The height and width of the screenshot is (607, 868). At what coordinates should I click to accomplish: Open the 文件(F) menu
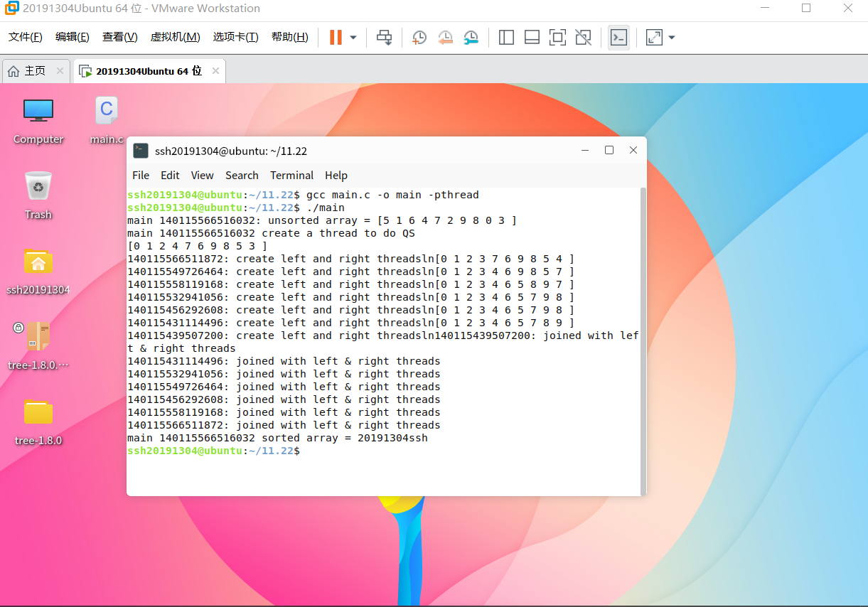pyautogui.click(x=26, y=37)
